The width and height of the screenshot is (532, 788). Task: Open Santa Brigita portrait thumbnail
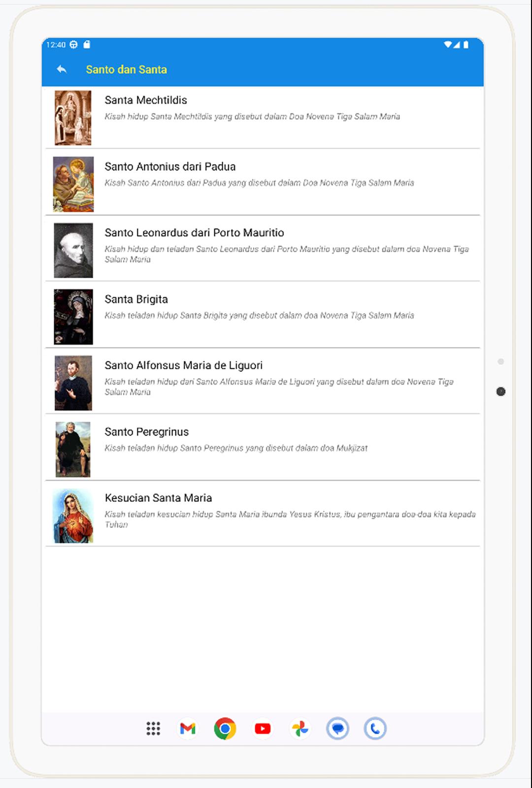tap(73, 317)
